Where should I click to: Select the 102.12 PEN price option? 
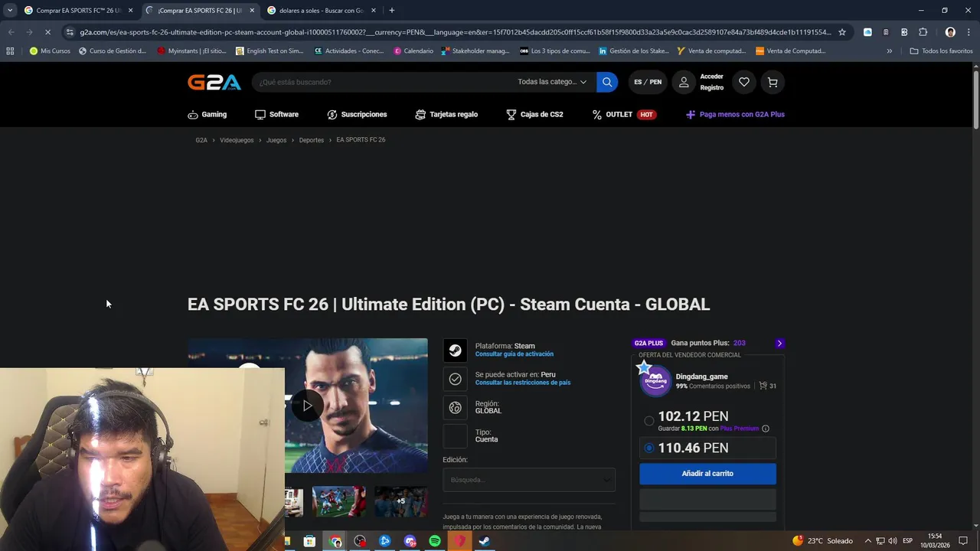coord(649,420)
